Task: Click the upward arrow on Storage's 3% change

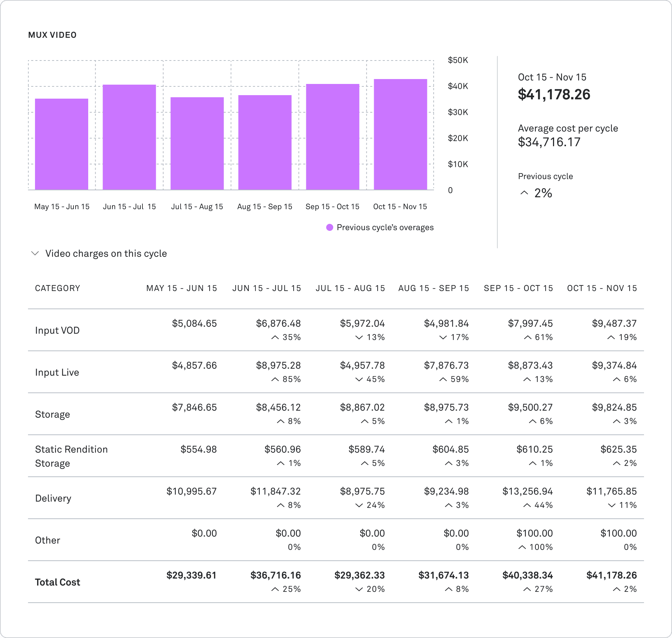Action: (x=616, y=421)
